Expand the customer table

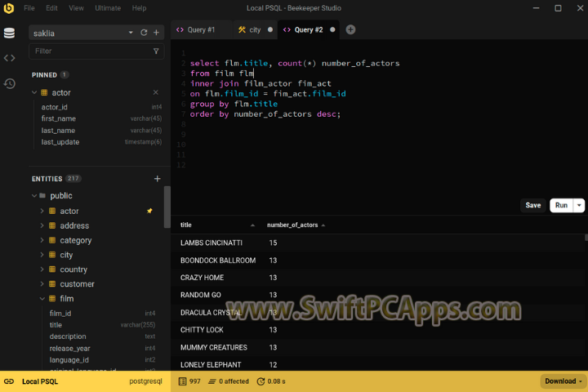tap(42, 284)
